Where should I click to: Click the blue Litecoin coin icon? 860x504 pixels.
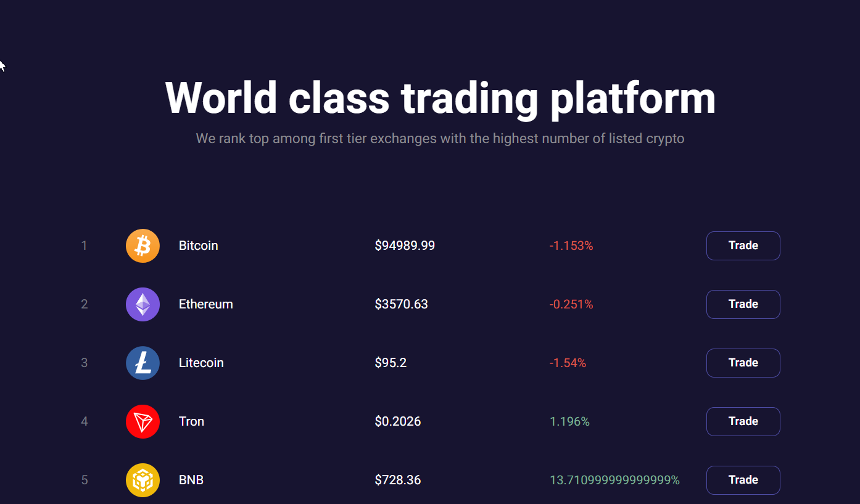point(143,363)
